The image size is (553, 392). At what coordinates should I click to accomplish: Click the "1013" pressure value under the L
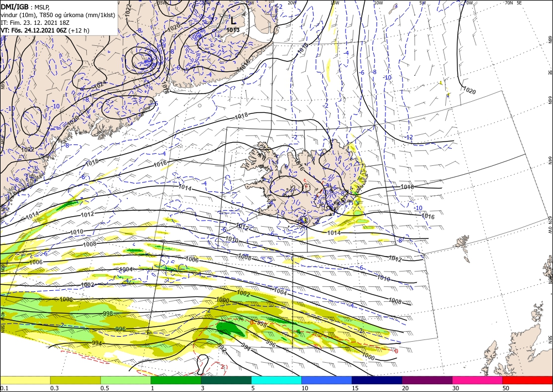click(233, 30)
